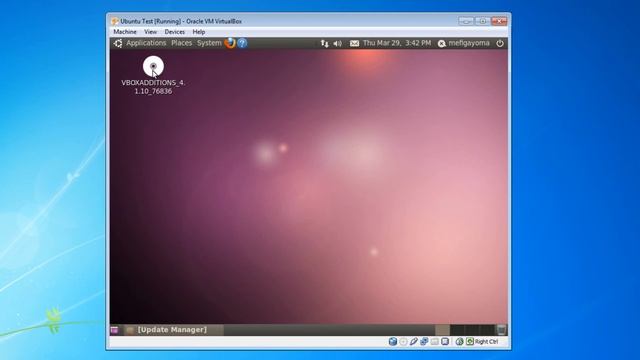Open the Machine menu
This screenshot has width=640, height=360.
125,32
